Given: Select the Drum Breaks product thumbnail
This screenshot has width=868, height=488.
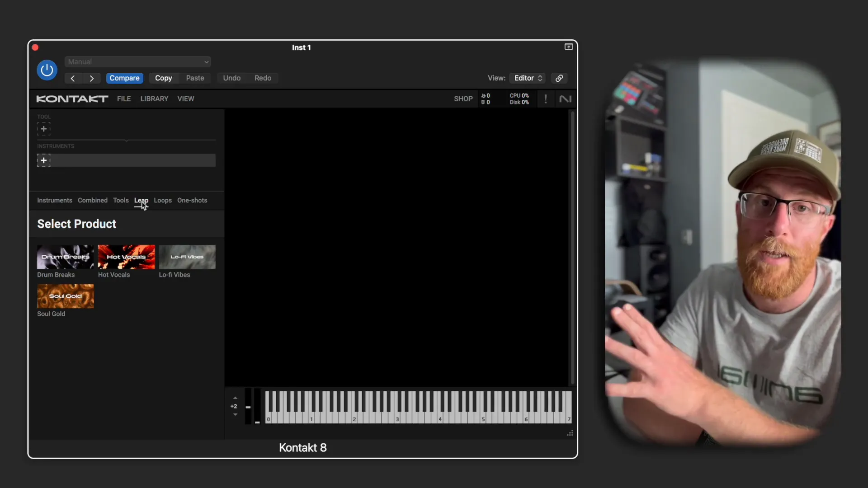Looking at the screenshot, I should (66, 257).
